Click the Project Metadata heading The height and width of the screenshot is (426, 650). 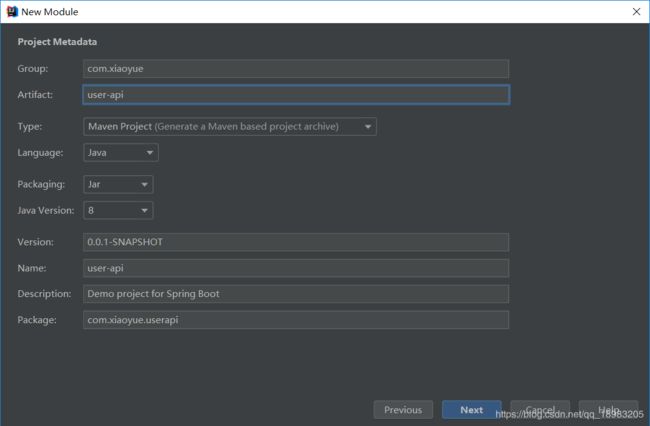click(x=57, y=42)
